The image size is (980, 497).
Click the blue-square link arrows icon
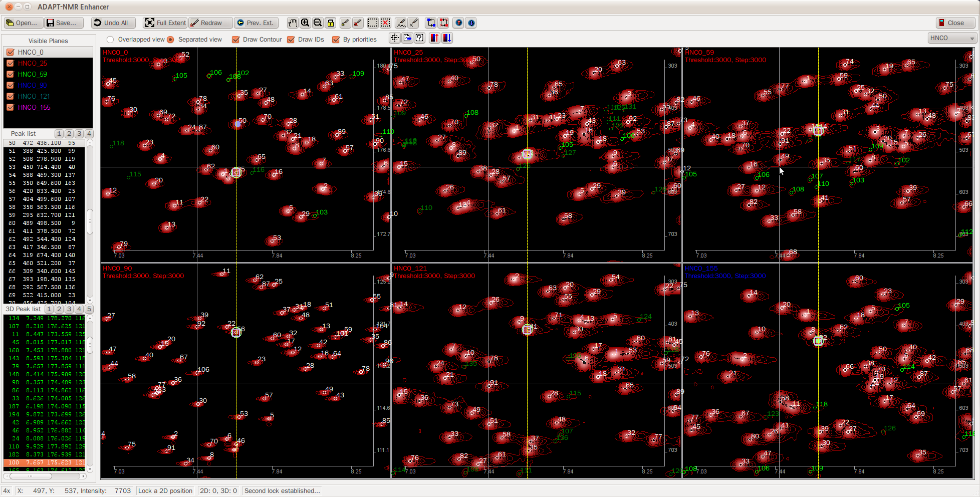coord(431,23)
